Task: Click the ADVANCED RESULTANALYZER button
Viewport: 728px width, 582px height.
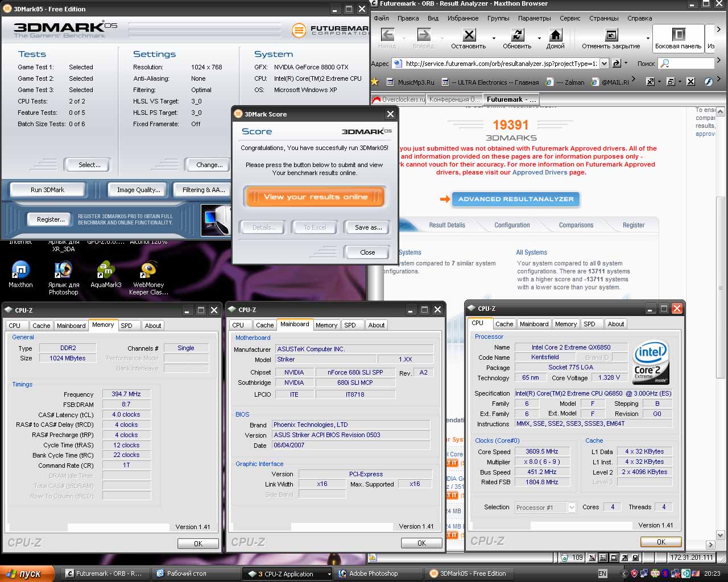Action: point(516,199)
